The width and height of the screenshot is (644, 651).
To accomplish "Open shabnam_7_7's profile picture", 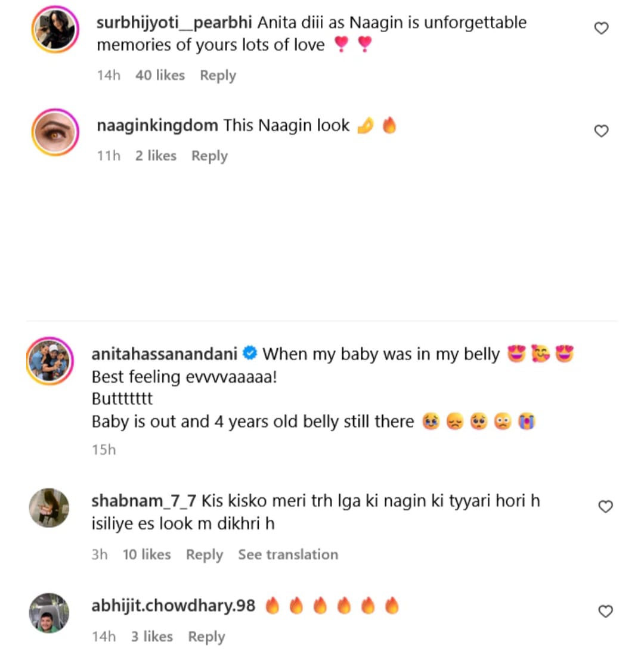I will [49, 508].
